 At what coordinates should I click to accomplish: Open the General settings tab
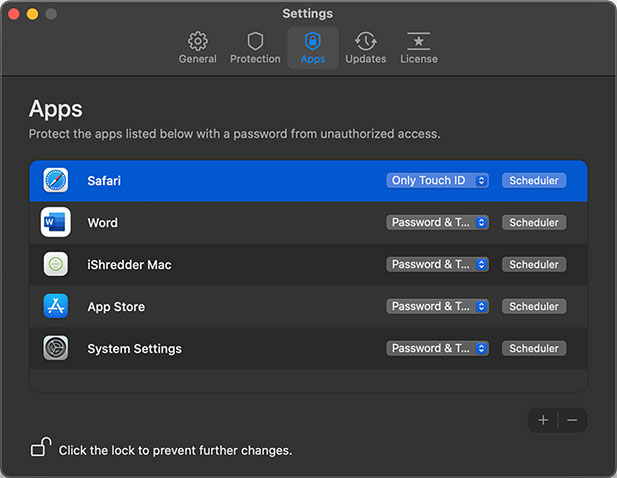[x=198, y=47]
